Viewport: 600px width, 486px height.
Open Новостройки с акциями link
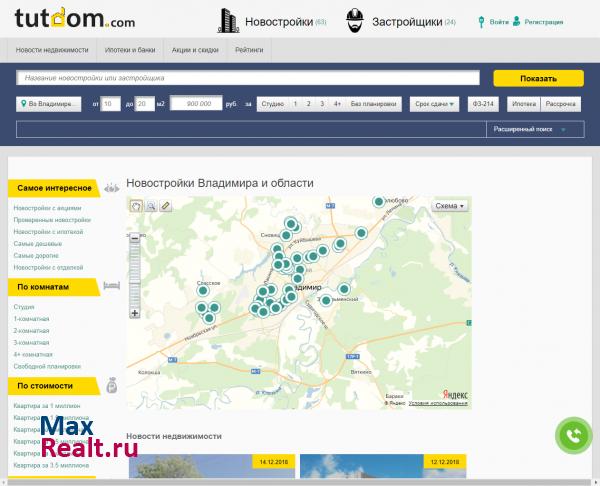(x=47, y=208)
